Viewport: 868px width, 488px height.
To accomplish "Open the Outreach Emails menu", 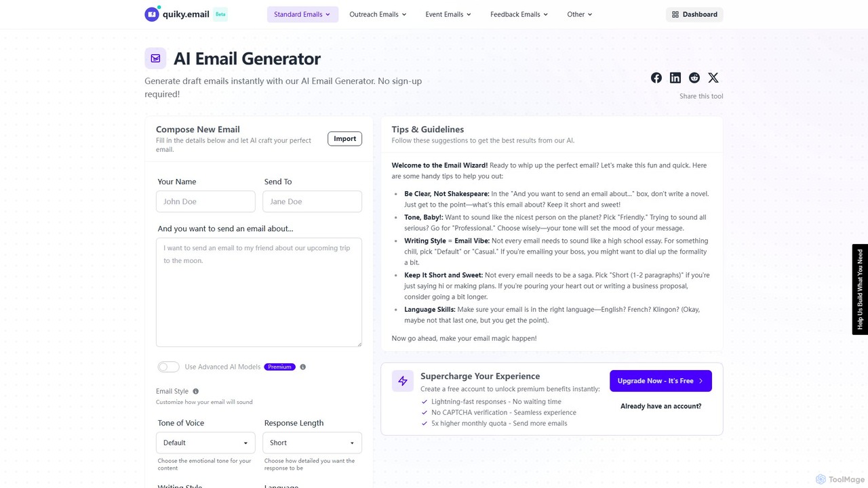I will (378, 14).
